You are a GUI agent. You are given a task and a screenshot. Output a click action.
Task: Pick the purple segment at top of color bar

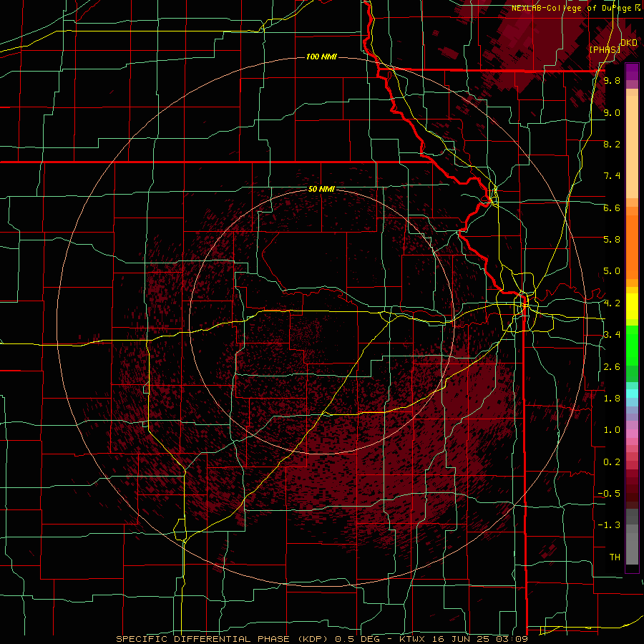632,72
